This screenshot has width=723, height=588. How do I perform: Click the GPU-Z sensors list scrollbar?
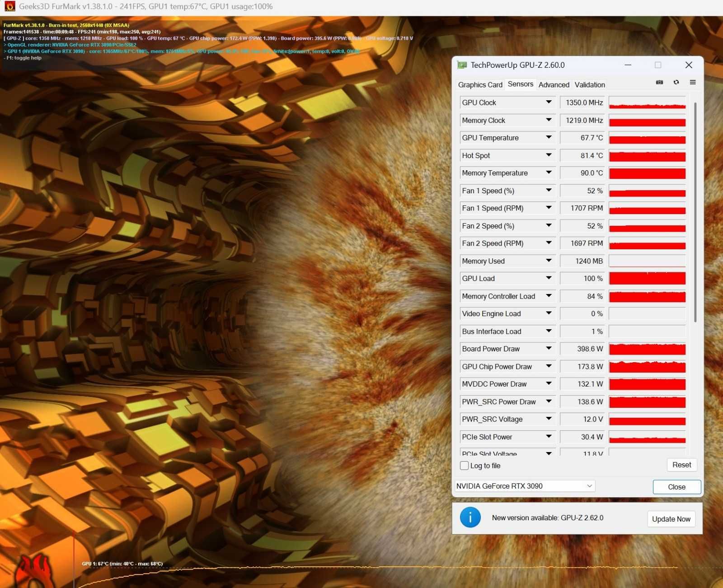tap(695, 212)
